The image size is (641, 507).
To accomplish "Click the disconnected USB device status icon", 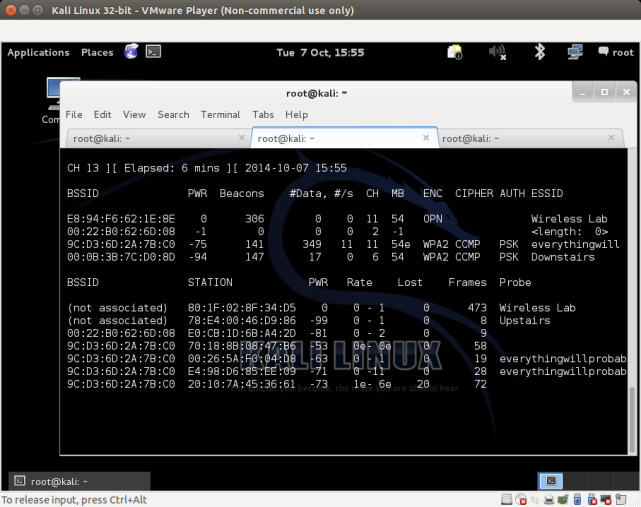I will click(x=592, y=499).
